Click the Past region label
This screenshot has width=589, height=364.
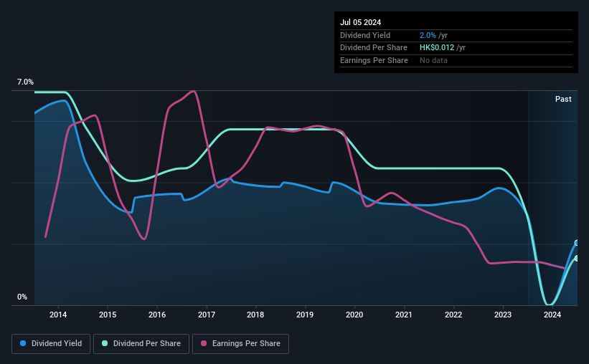tap(563, 99)
